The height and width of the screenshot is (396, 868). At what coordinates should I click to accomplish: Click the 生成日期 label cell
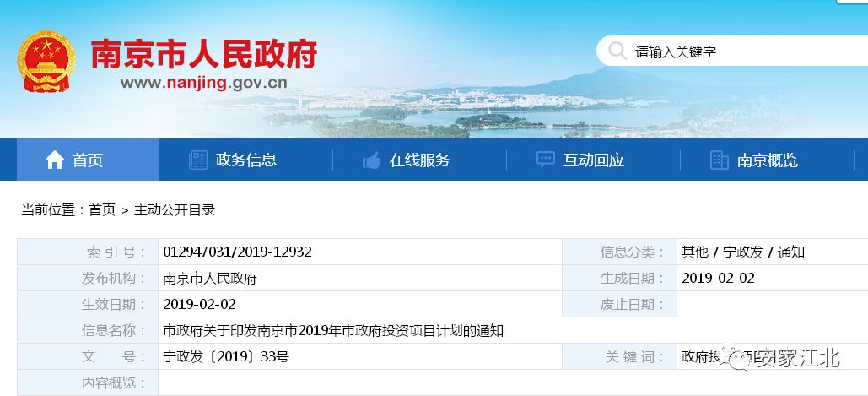coord(619,278)
